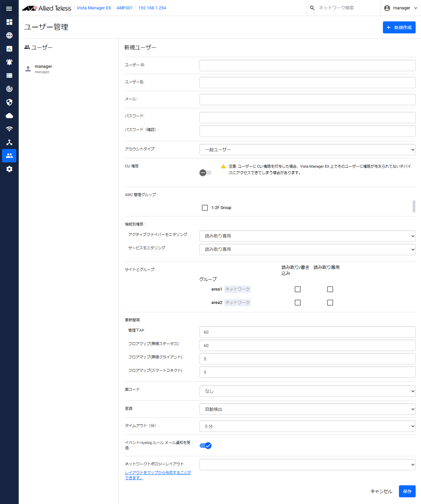Click the CLI warning triangle icon
This screenshot has height=504, width=421.
coord(223,166)
